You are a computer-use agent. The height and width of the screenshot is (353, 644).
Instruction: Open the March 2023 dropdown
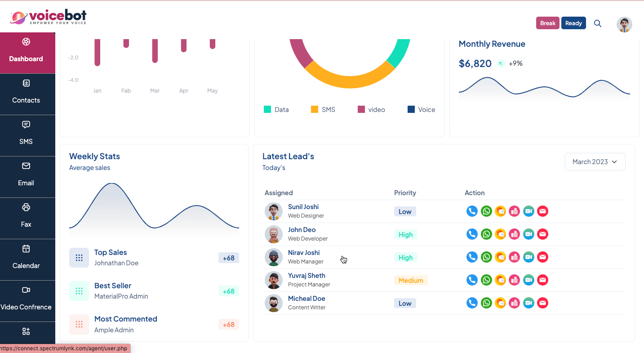pos(595,162)
